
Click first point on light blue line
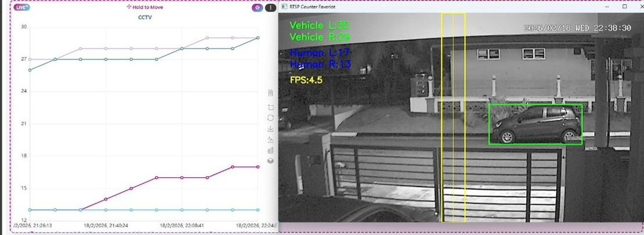pos(30,210)
